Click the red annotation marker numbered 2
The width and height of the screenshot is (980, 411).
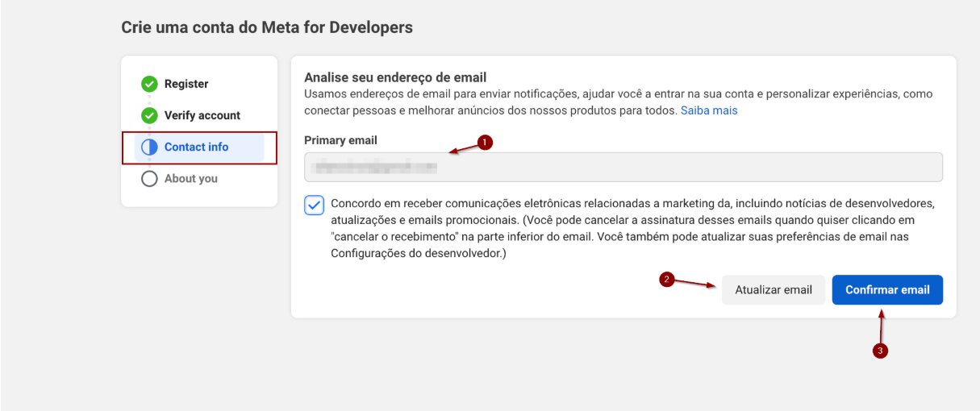[667, 280]
